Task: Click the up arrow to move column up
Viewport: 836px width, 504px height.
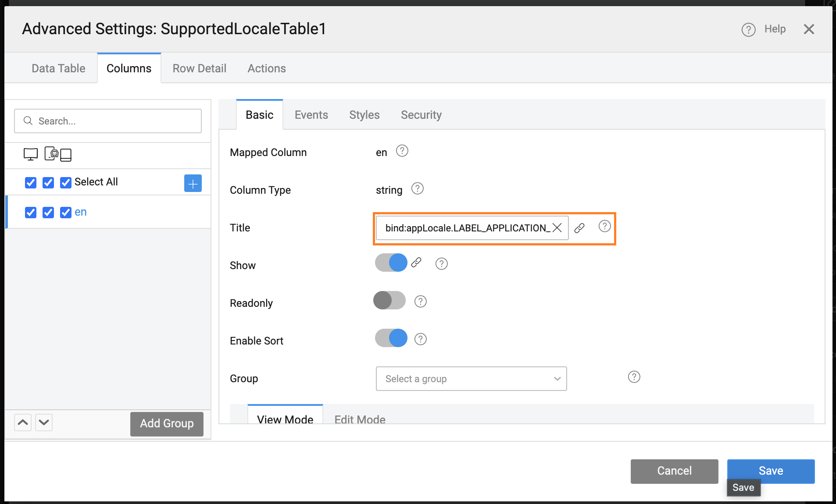Action: (x=23, y=422)
